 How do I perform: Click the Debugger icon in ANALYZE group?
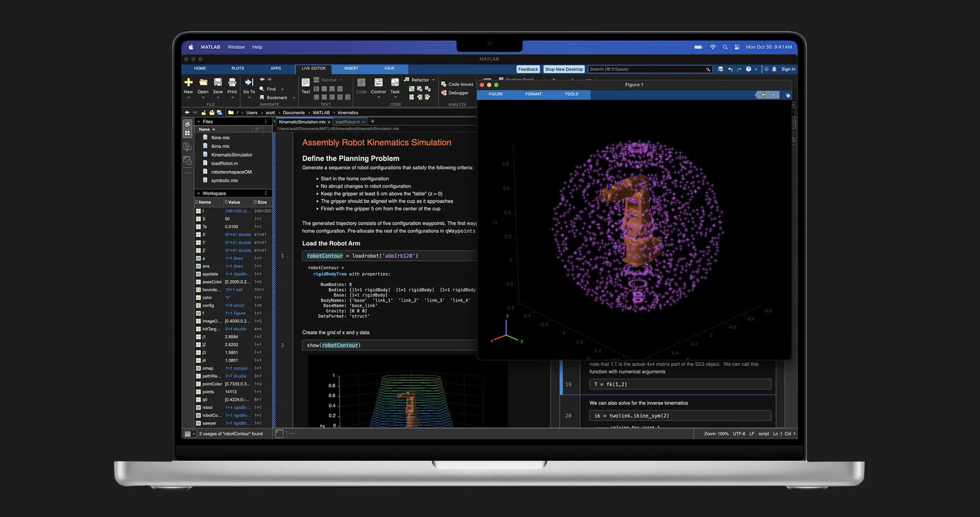click(444, 93)
